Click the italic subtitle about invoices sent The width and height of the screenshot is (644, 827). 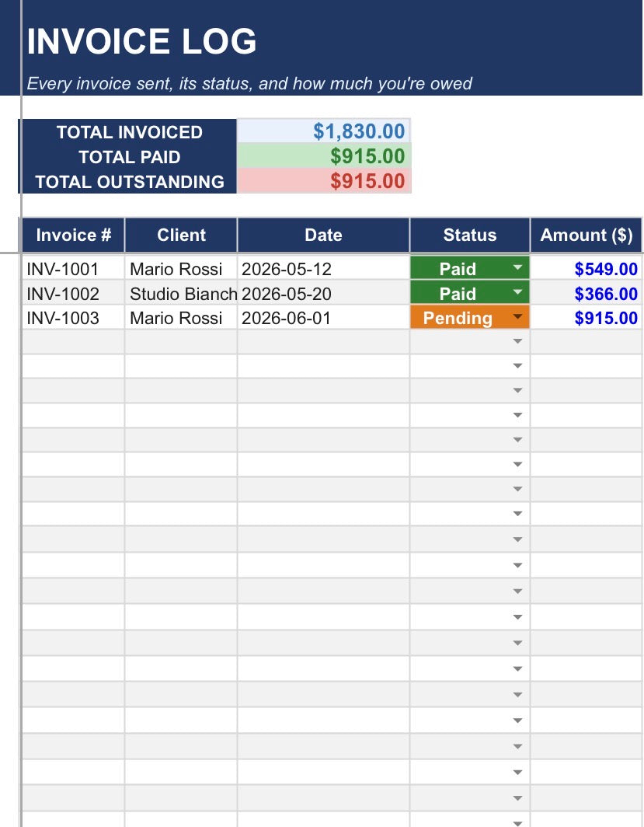tap(249, 83)
